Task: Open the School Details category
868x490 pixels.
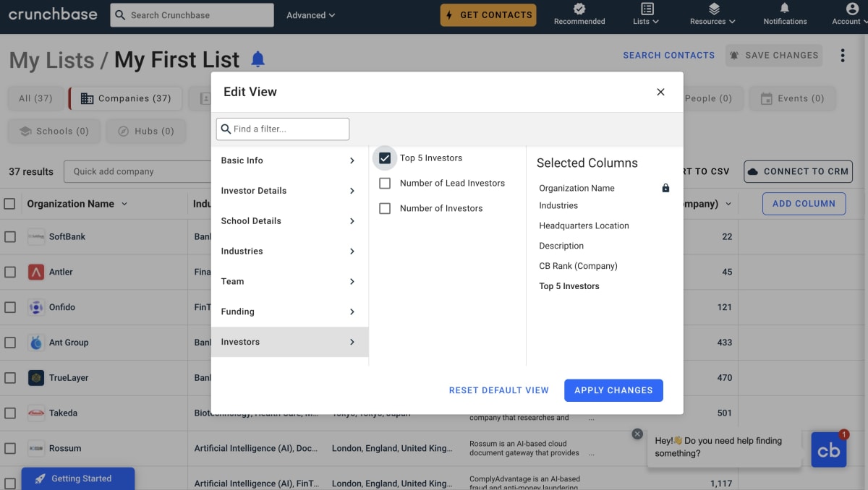Action: [289, 221]
